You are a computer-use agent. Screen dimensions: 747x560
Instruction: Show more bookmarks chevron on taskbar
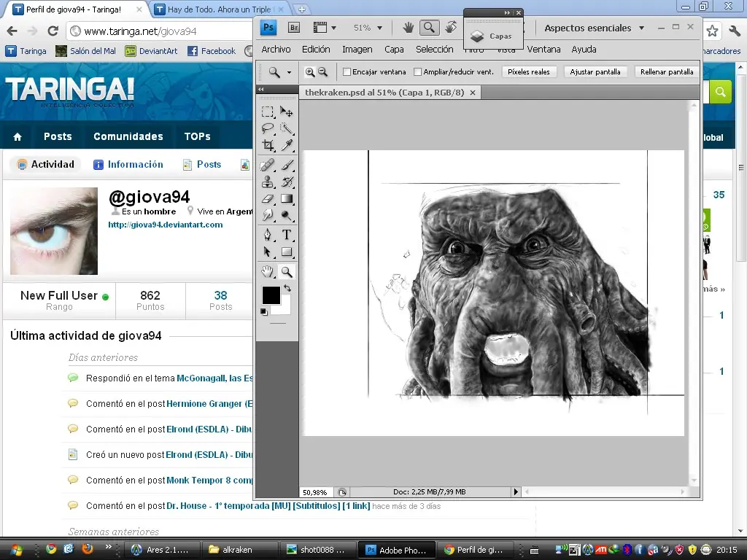pyautogui.click(x=108, y=547)
